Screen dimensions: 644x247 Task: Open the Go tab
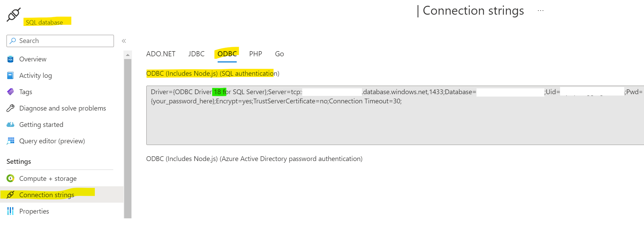279,54
